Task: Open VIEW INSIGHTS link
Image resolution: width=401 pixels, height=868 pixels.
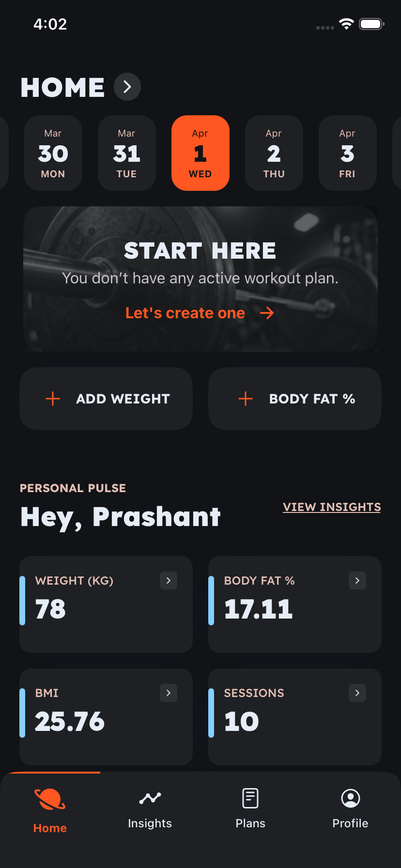Action: pos(331,507)
